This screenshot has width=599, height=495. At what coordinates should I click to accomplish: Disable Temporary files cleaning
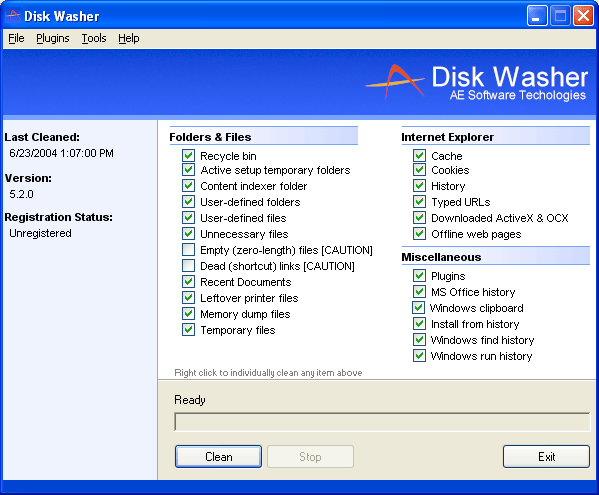(x=188, y=329)
